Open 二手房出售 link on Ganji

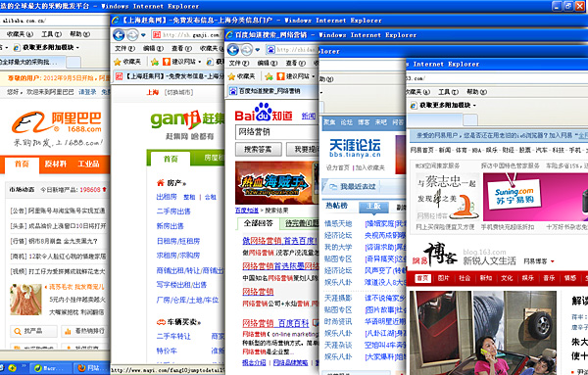173,211
